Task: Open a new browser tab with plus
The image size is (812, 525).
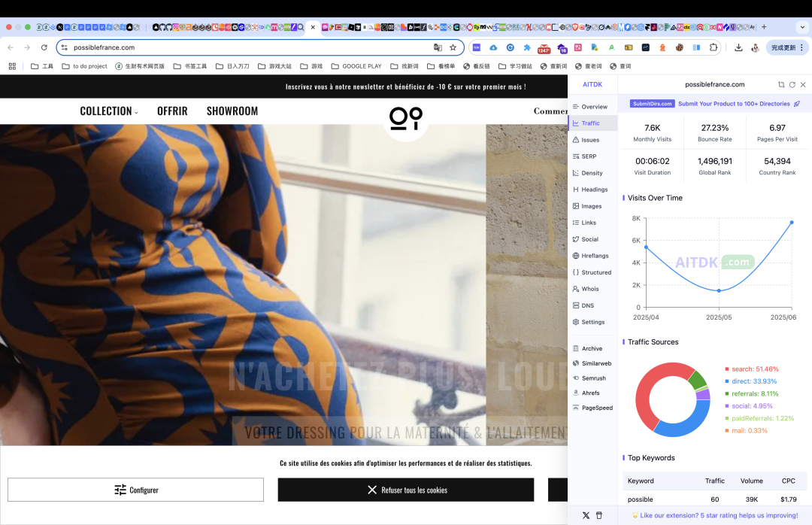Action: coord(764,27)
